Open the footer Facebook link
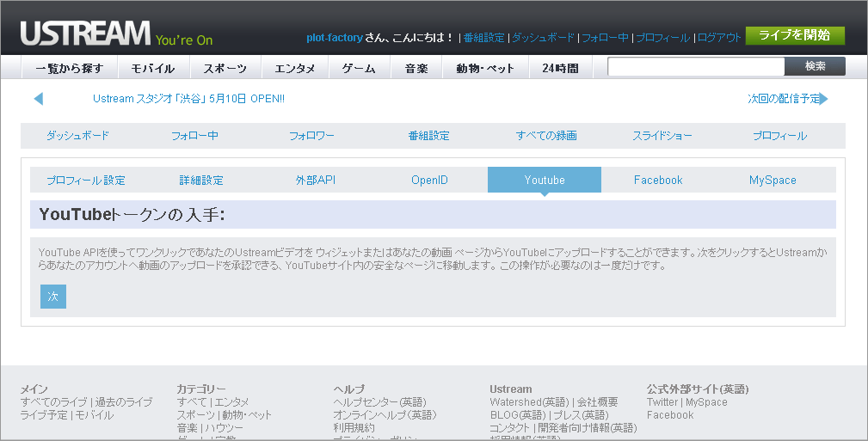Viewport: 868px width, 441px height. click(x=670, y=415)
